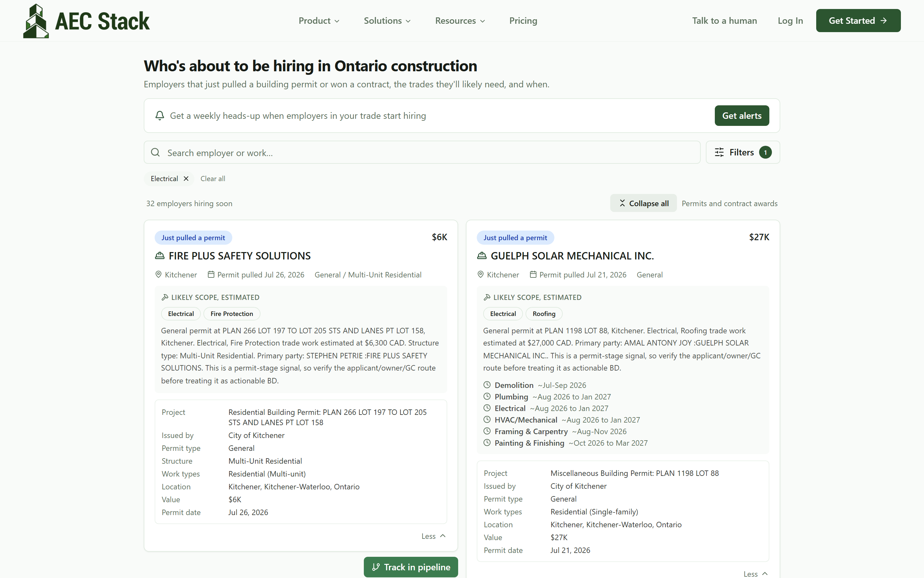Click 32 employers hiring soon text

(x=189, y=203)
